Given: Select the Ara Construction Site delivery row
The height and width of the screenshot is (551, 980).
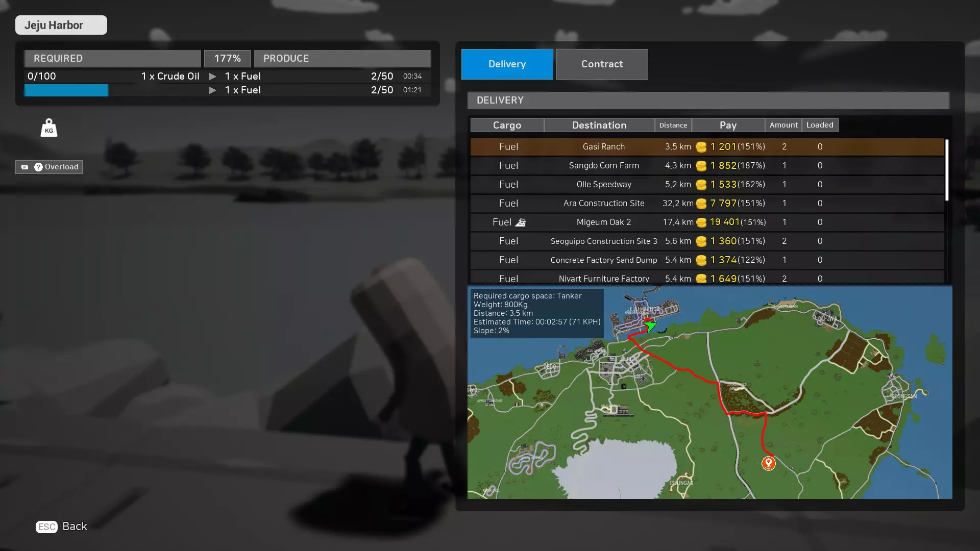Looking at the screenshot, I should (604, 203).
